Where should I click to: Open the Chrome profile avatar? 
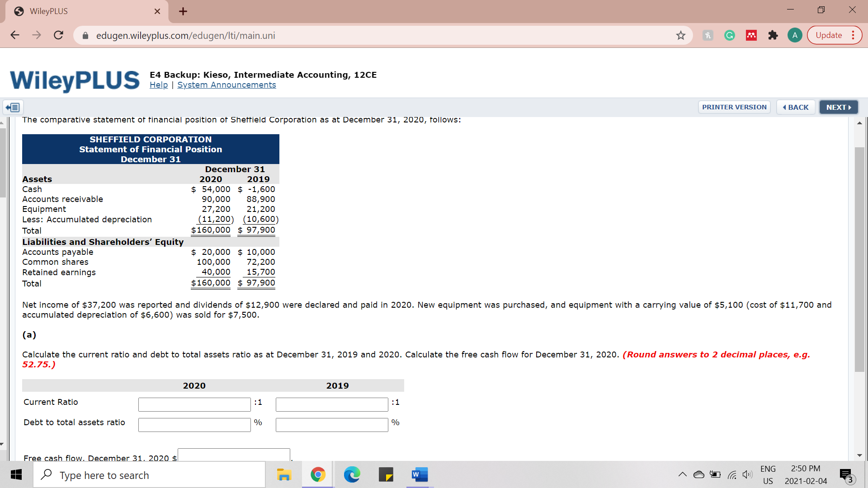click(794, 35)
